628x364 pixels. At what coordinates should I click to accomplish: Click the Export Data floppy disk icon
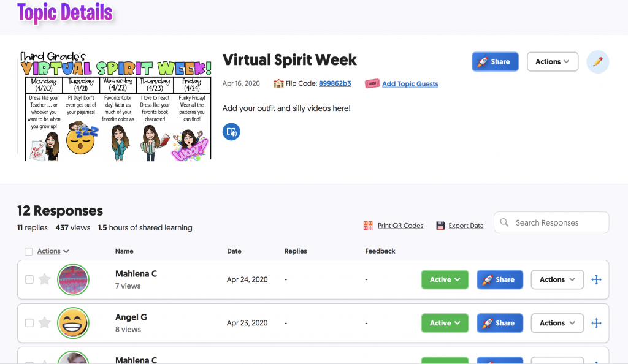click(x=440, y=226)
